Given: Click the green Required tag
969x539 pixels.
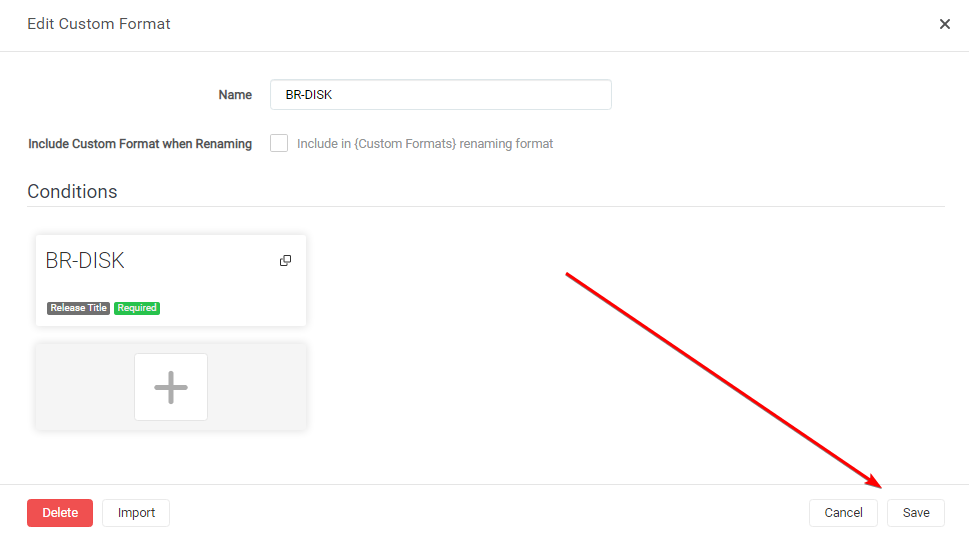Looking at the screenshot, I should point(137,308).
